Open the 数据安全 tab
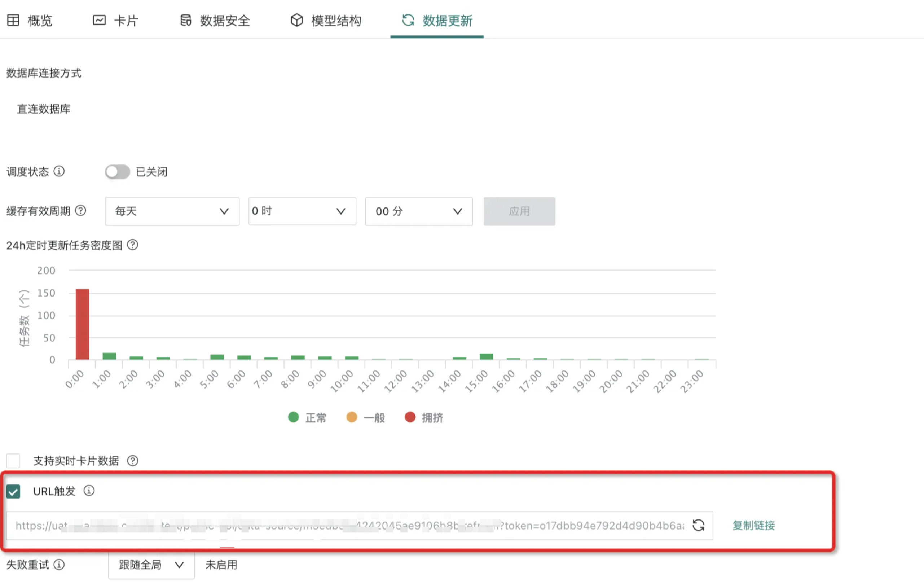The image size is (924, 588). [x=215, y=20]
